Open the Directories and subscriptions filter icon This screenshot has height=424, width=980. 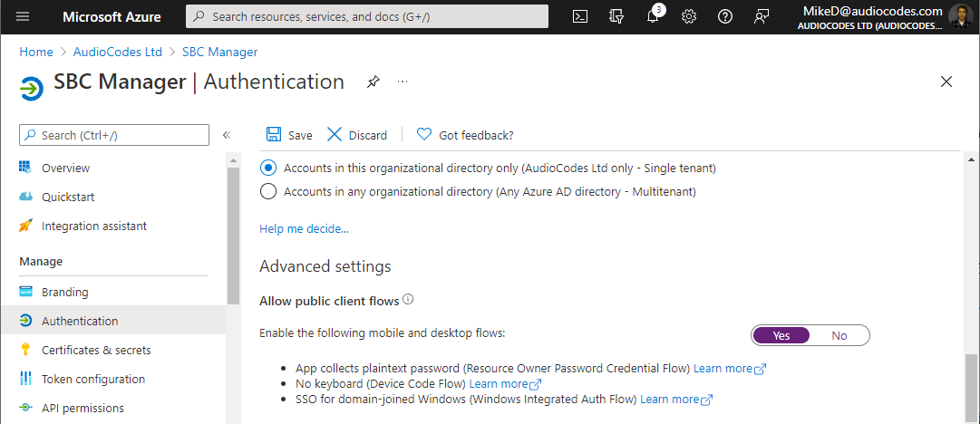click(616, 16)
